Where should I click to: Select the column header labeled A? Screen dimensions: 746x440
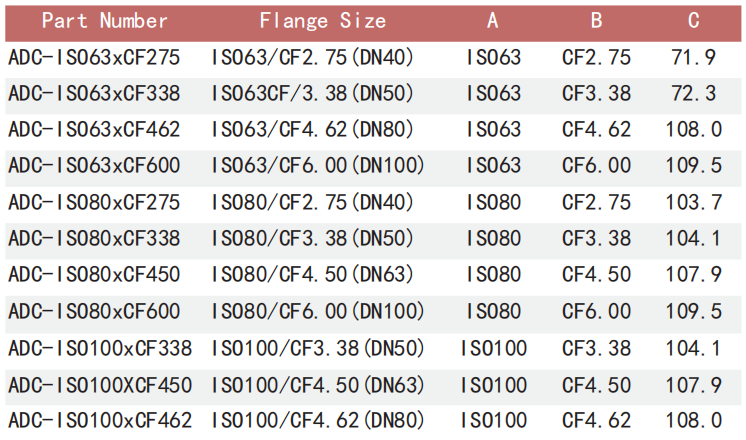(493, 21)
